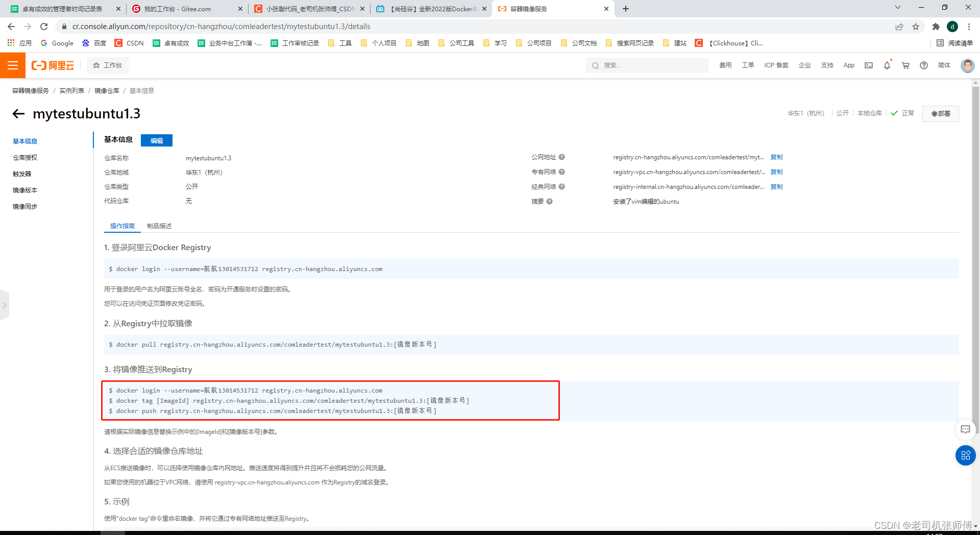980x535 pixels.
Task: Select 基本信息 in the sidebar
Action: (x=25, y=141)
